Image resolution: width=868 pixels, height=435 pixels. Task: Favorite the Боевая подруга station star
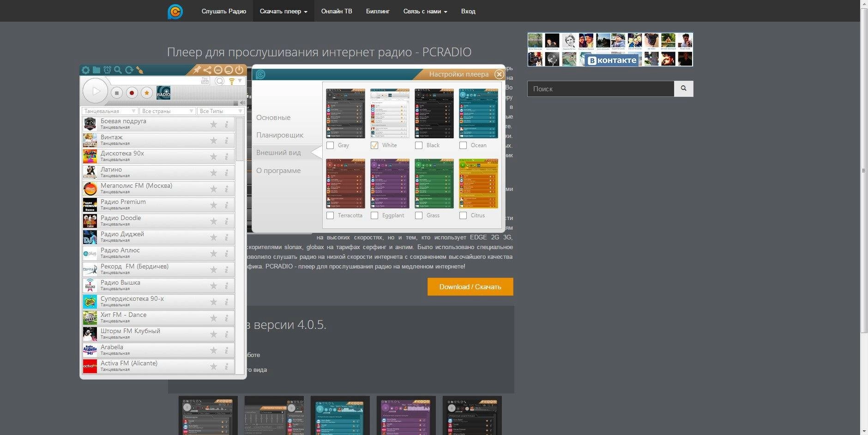pyautogui.click(x=213, y=124)
